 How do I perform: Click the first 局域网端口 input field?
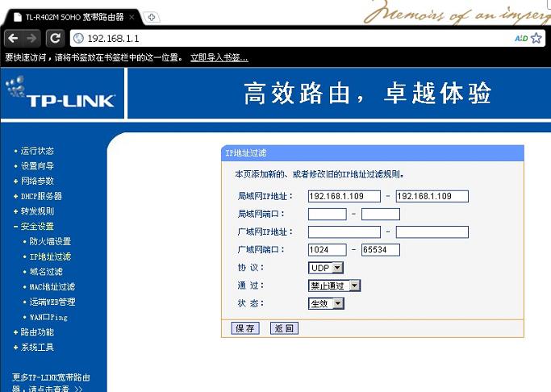(x=327, y=214)
